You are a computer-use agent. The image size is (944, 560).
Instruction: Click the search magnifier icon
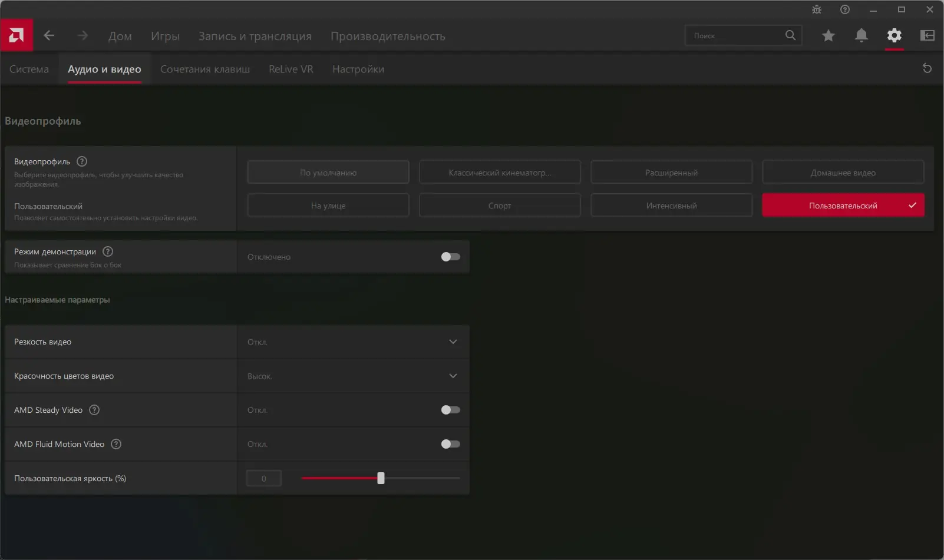click(x=790, y=35)
